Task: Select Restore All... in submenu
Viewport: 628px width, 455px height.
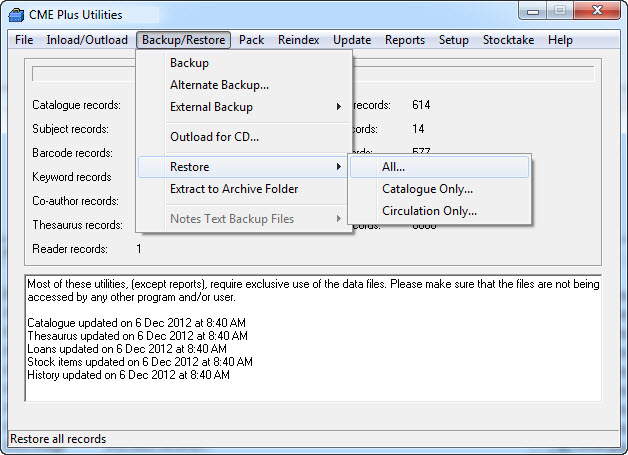Action: 393,167
